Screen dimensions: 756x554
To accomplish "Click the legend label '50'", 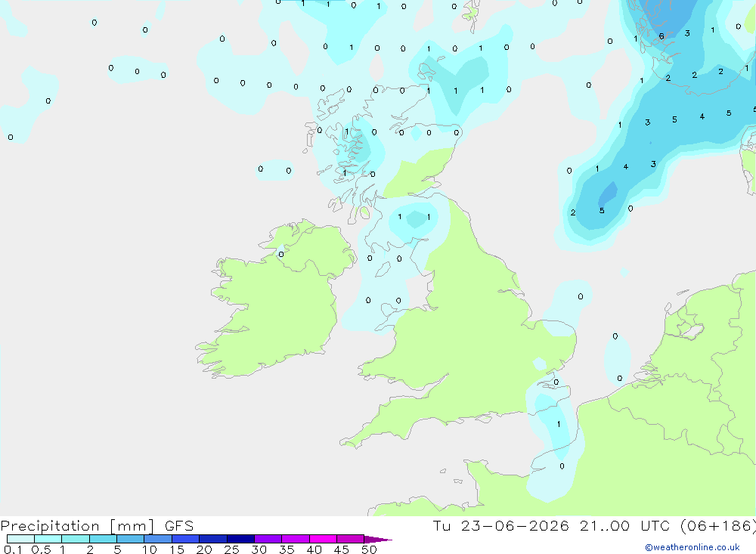I will point(369,549).
